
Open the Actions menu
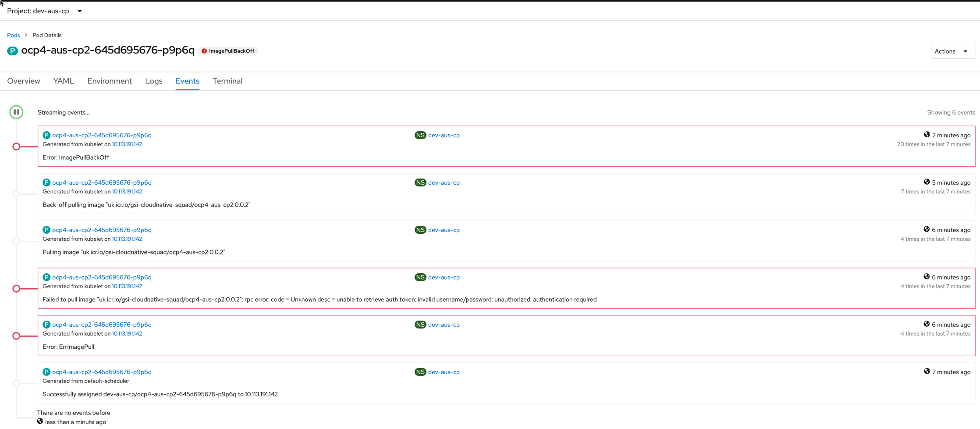pos(953,51)
